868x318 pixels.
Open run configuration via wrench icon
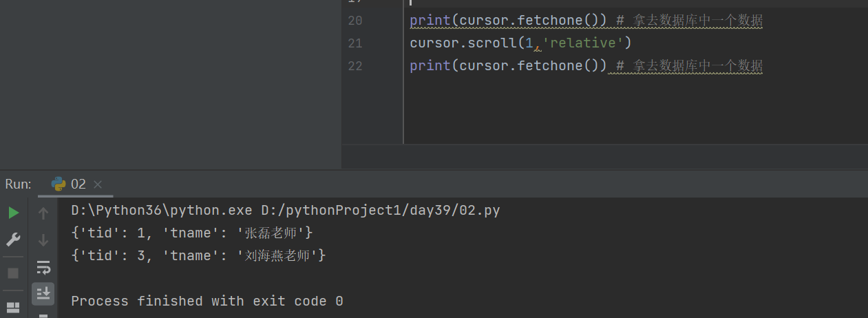(x=13, y=240)
